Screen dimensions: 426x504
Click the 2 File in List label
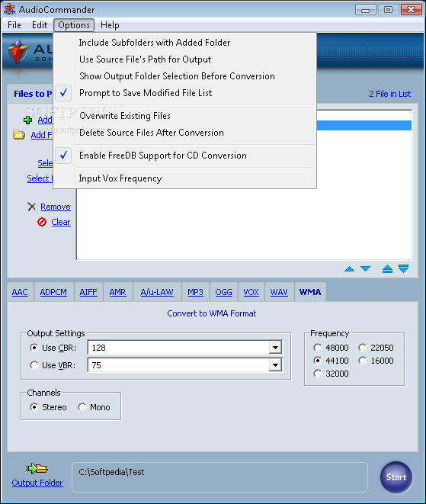tap(389, 94)
